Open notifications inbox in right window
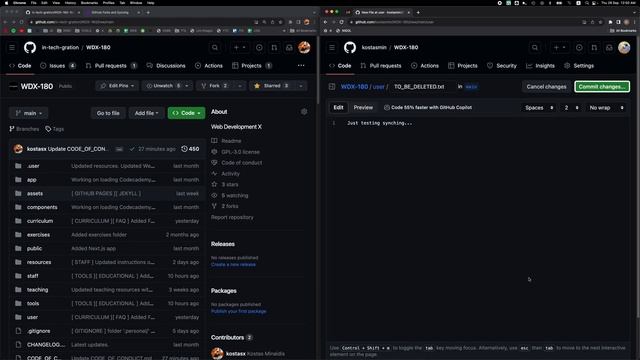Viewport: 640px width, 360px height. pyautogui.click(x=609, y=47)
